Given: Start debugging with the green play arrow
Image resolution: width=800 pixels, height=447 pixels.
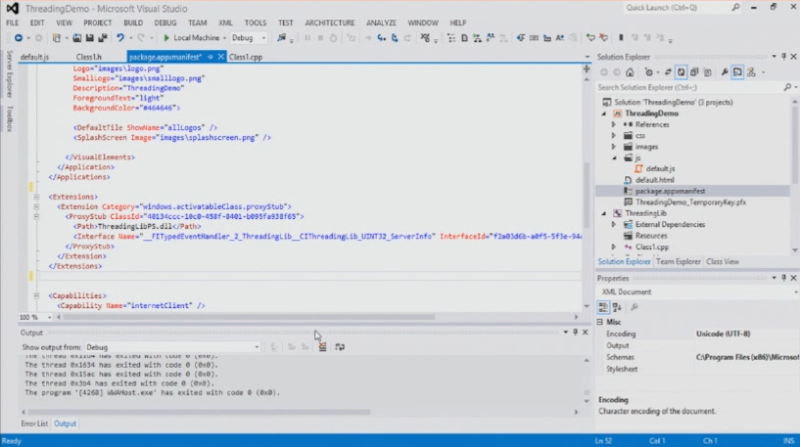Looking at the screenshot, I should click(x=166, y=38).
